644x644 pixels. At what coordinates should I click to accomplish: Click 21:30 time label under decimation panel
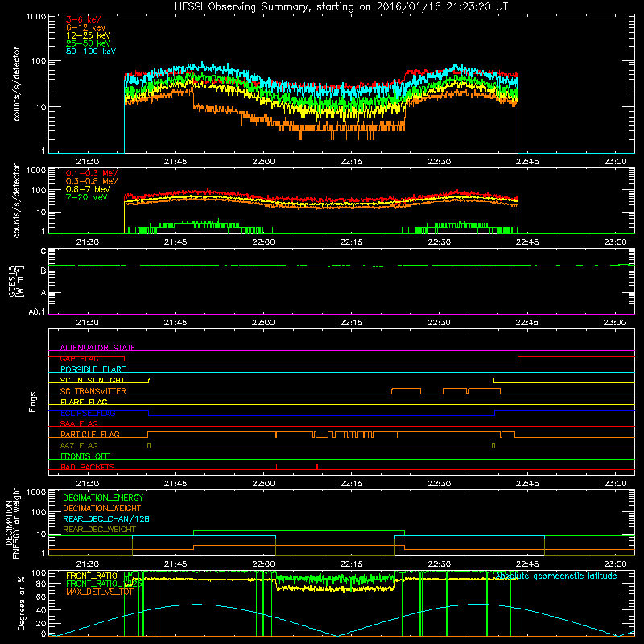pos(88,564)
